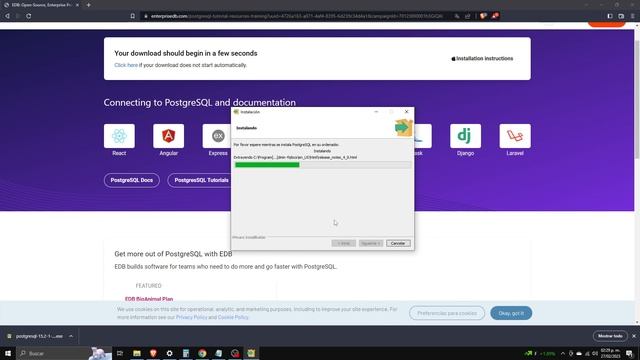Open the Angular connection guide icon

169,136
